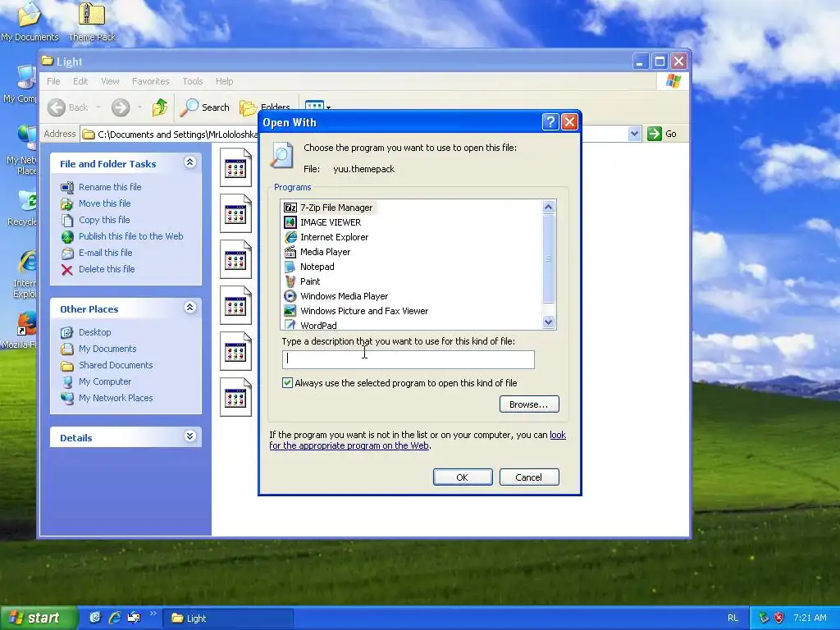Choose Media Player from the programs list
840x630 pixels.
click(317, 252)
